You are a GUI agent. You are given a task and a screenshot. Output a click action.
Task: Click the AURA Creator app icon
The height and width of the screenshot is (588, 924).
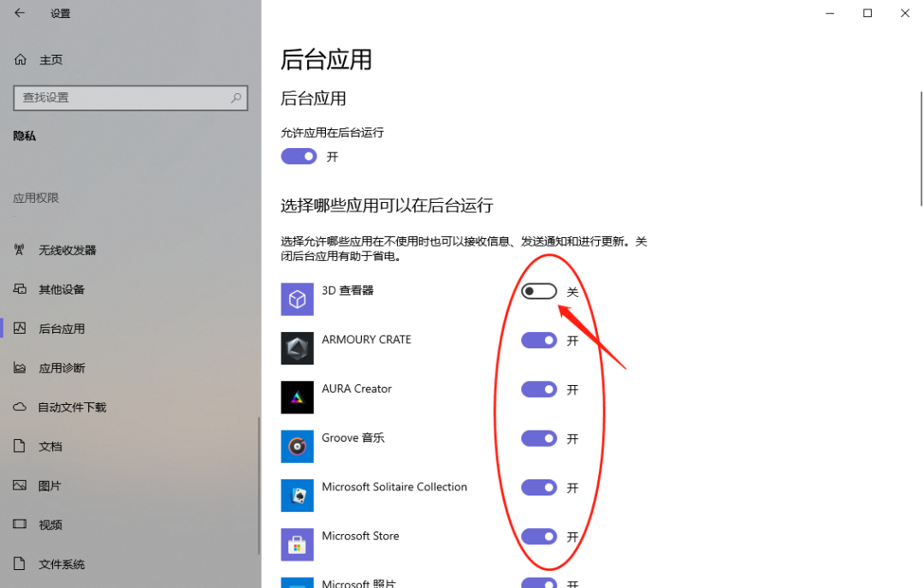coord(297,397)
